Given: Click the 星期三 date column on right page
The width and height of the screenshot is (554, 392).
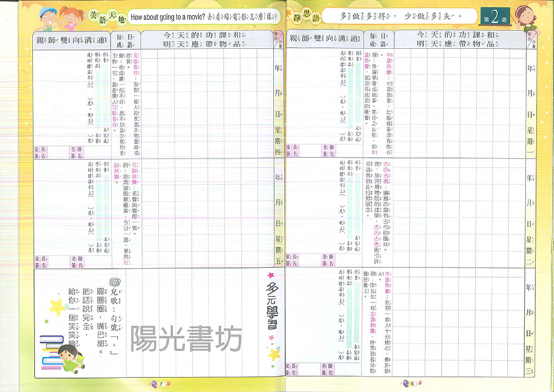Looking at the screenshot, I should [532, 326].
